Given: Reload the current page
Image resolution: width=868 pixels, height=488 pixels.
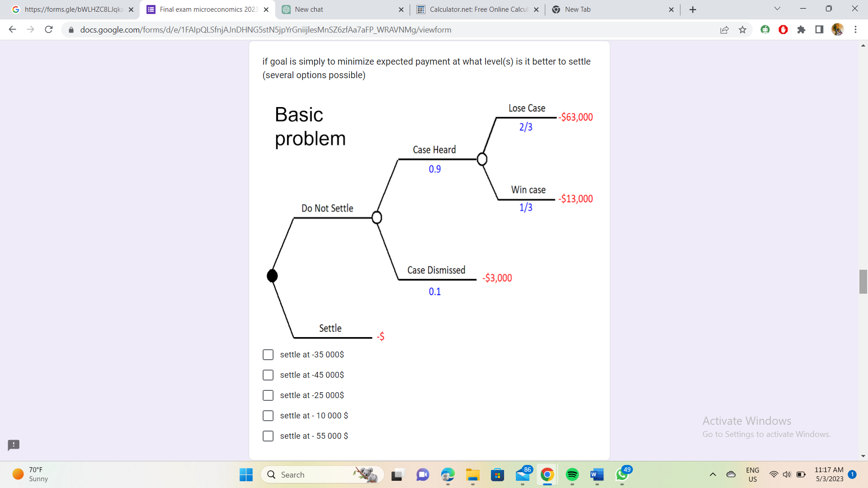Looking at the screenshot, I should (49, 30).
